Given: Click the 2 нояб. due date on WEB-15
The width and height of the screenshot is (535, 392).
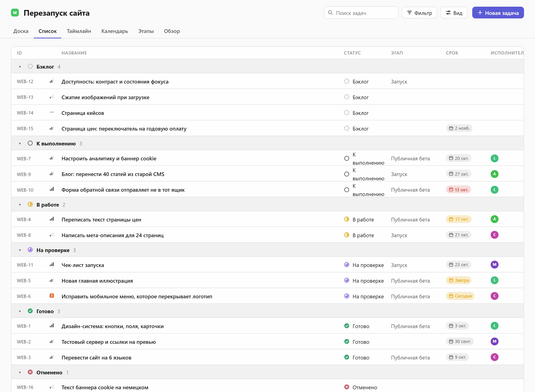Looking at the screenshot, I should point(459,128).
